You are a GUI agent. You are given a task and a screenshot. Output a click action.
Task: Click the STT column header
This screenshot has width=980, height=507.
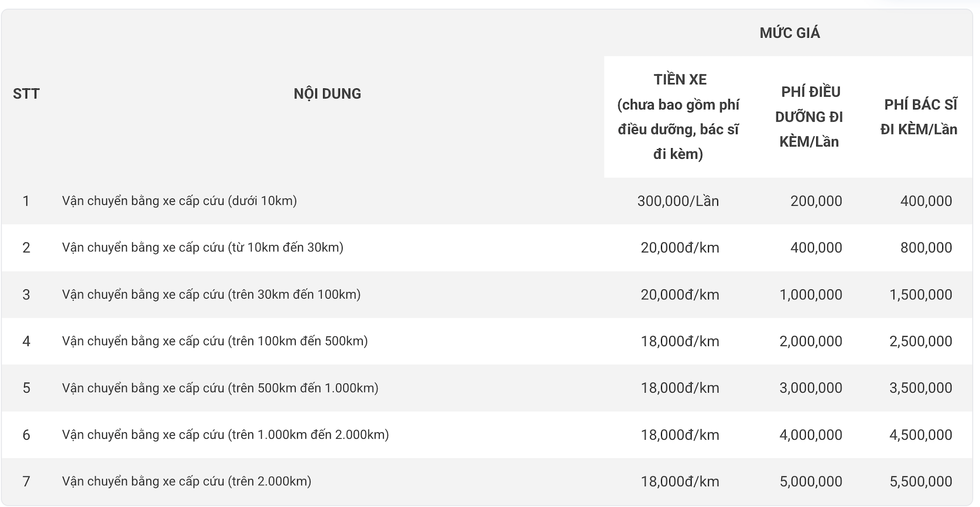click(x=26, y=93)
